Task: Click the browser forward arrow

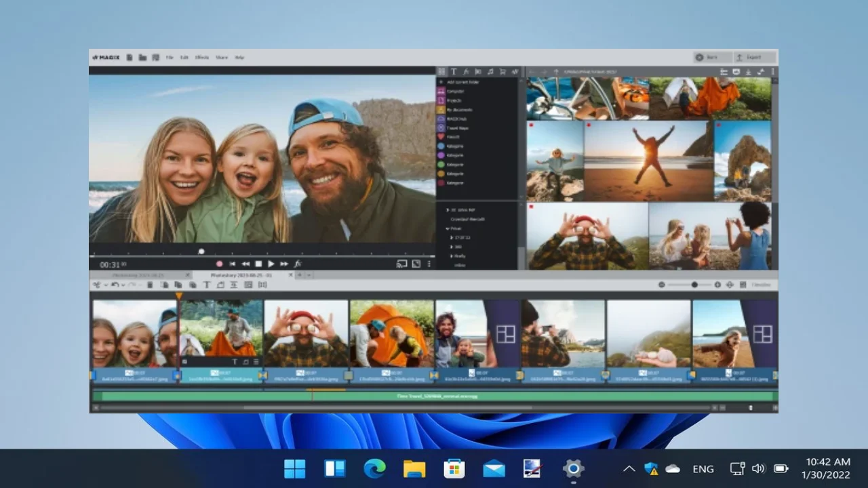Action: point(544,72)
